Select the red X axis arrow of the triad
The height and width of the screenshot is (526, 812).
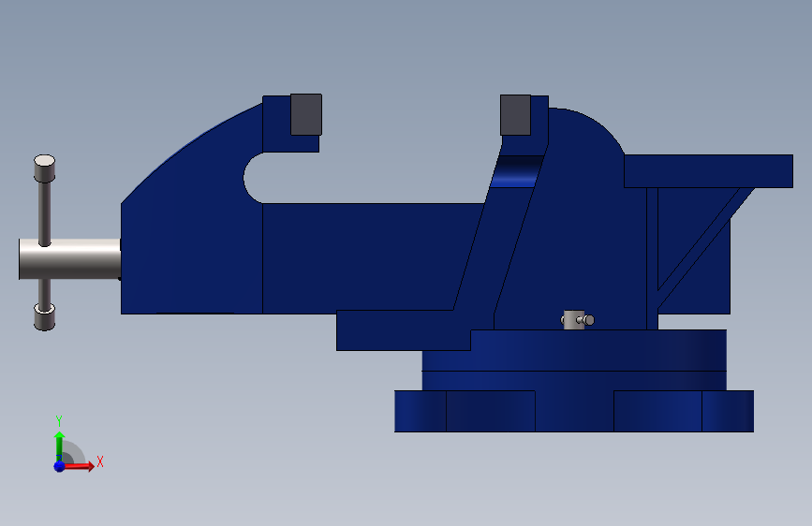click(79, 466)
